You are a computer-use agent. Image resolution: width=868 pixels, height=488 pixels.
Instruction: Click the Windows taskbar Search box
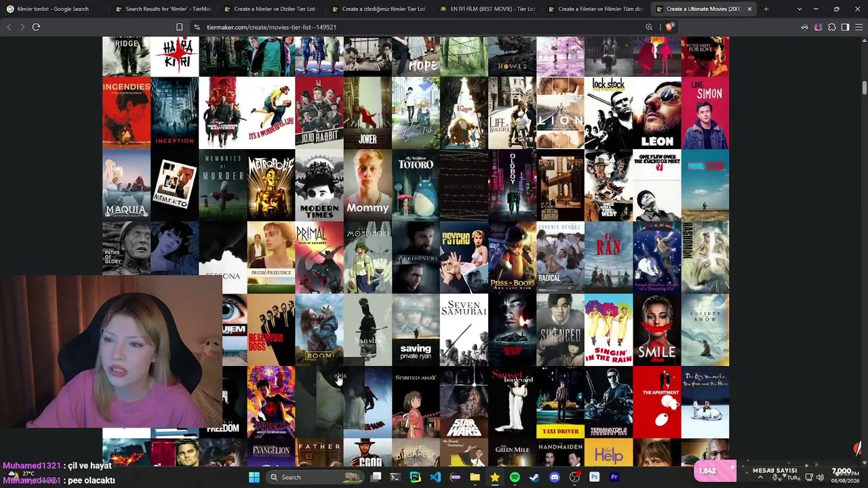pos(314,477)
